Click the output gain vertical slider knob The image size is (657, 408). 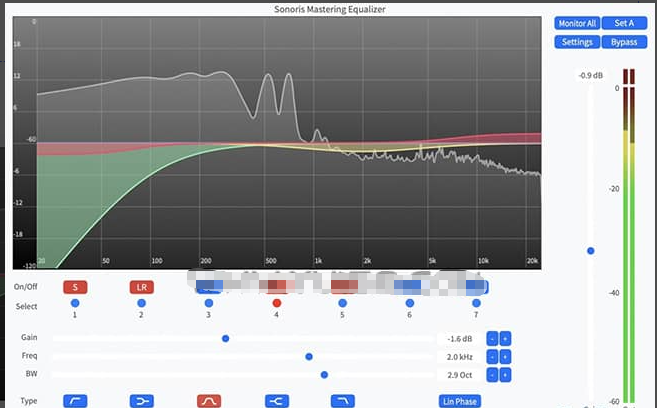[x=591, y=251]
